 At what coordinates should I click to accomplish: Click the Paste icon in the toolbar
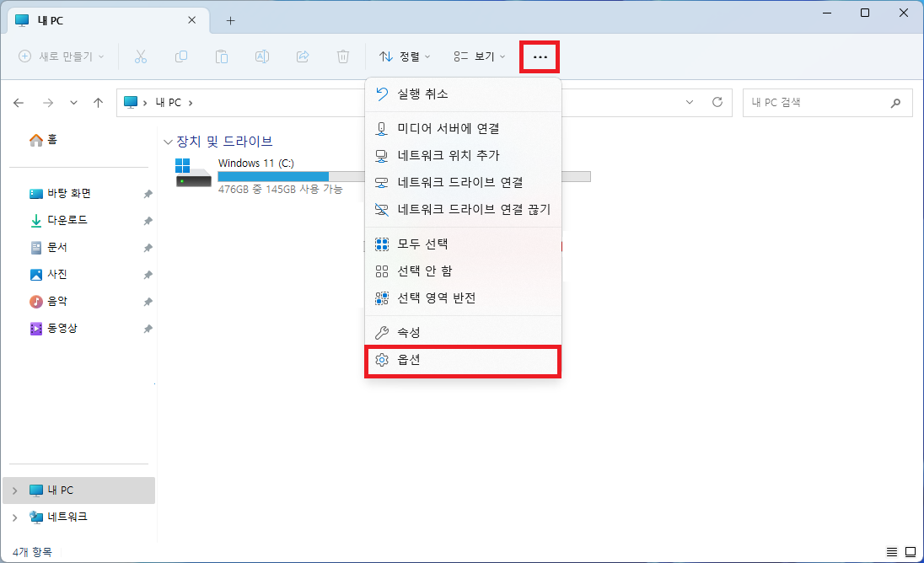(x=222, y=56)
